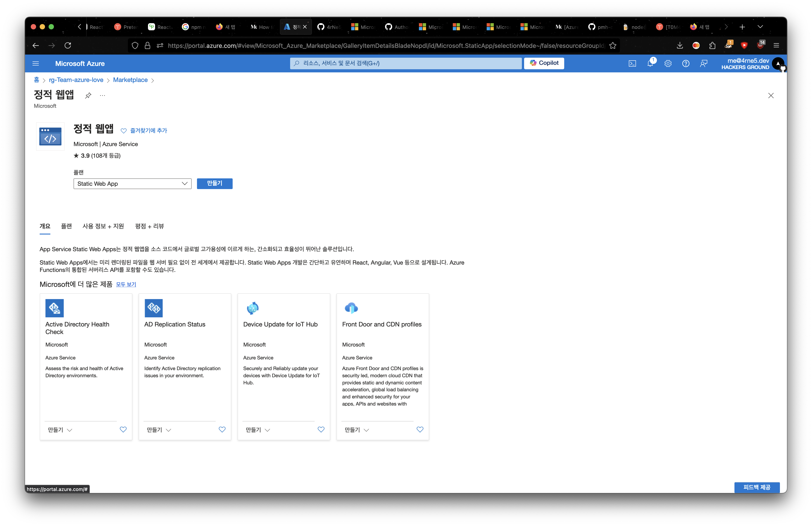This screenshot has height=526, width=812.
Task: Switch to the 플랜 tab
Action: 66,226
